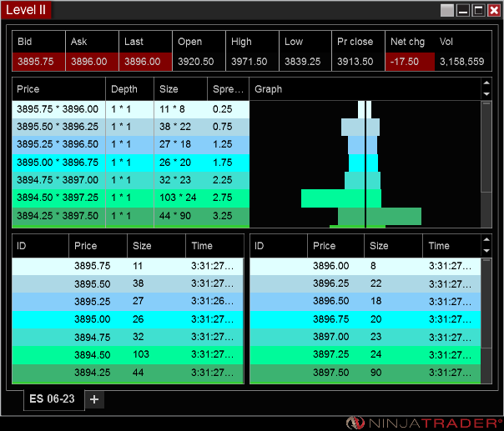Minimize the Level II window
This screenshot has height=431, width=504.
point(463,10)
